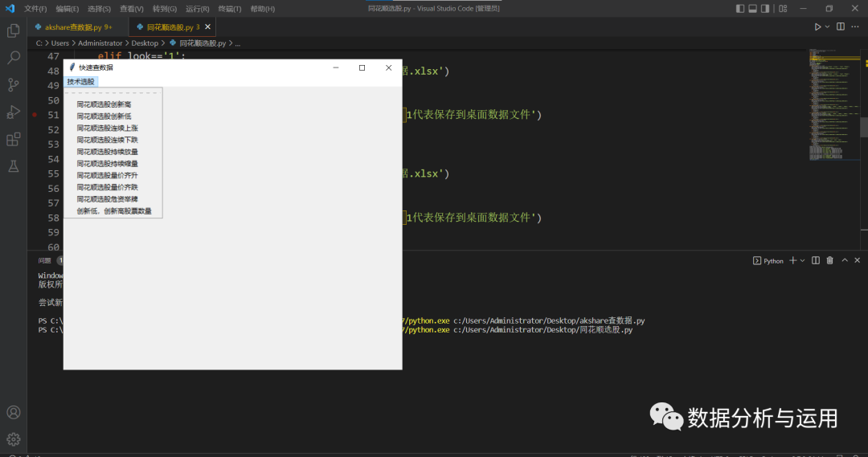Viewport: 868px width, 457px height.
Task: Click the editor minimap code overview
Action: (x=835, y=105)
